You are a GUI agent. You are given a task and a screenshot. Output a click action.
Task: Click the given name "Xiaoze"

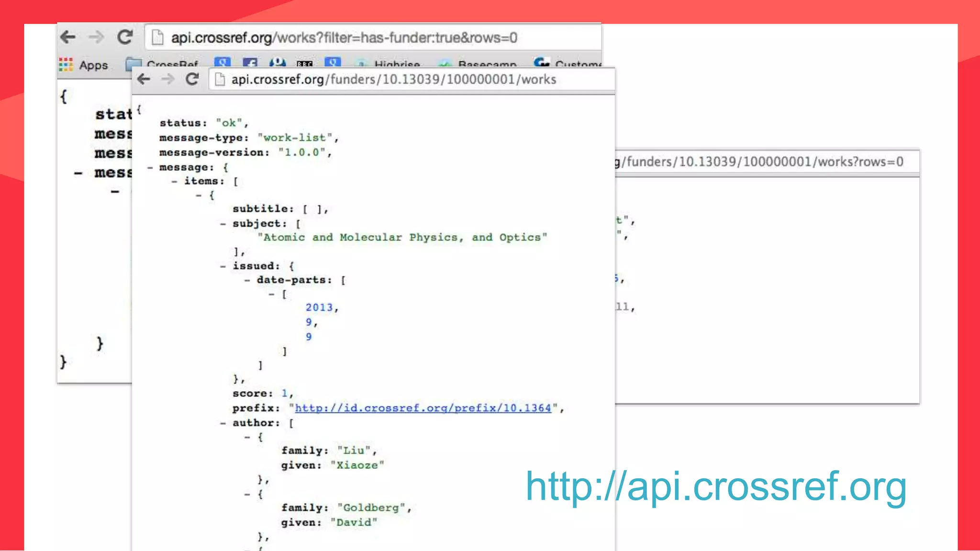(357, 465)
